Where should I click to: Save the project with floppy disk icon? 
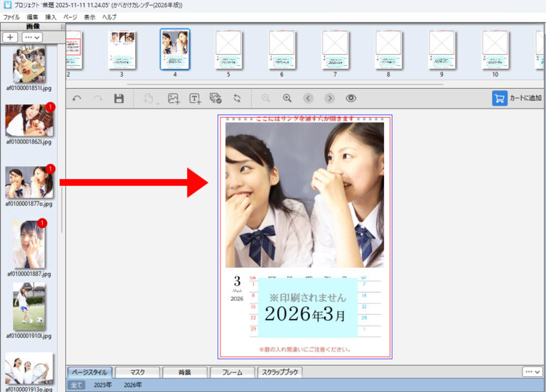[119, 99]
